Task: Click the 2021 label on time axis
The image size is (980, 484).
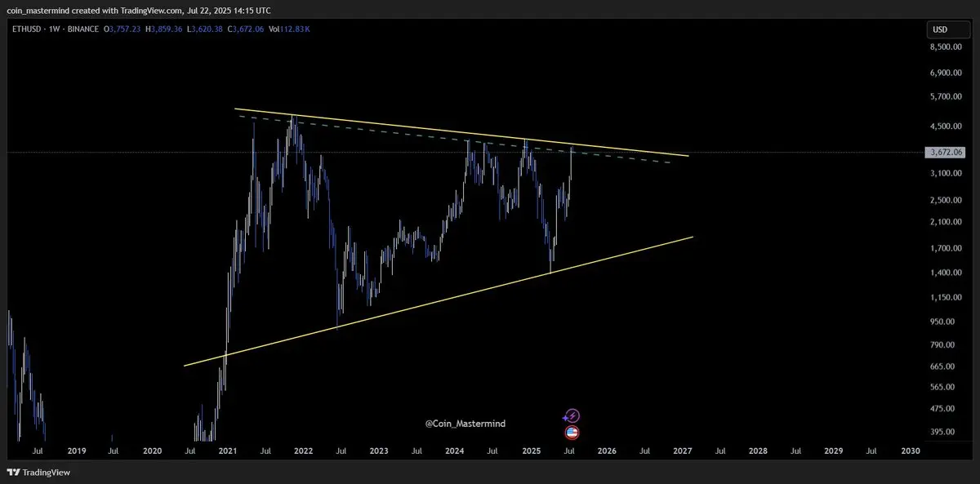Action: [228, 451]
